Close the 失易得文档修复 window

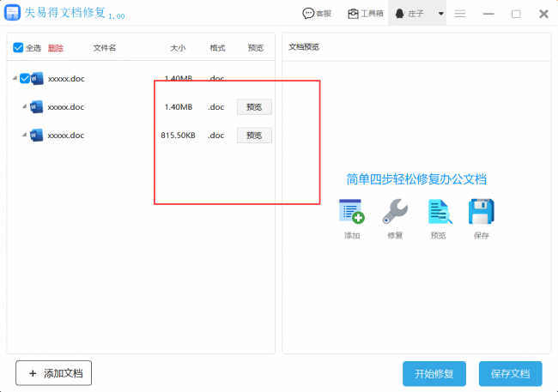tap(543, 14)
